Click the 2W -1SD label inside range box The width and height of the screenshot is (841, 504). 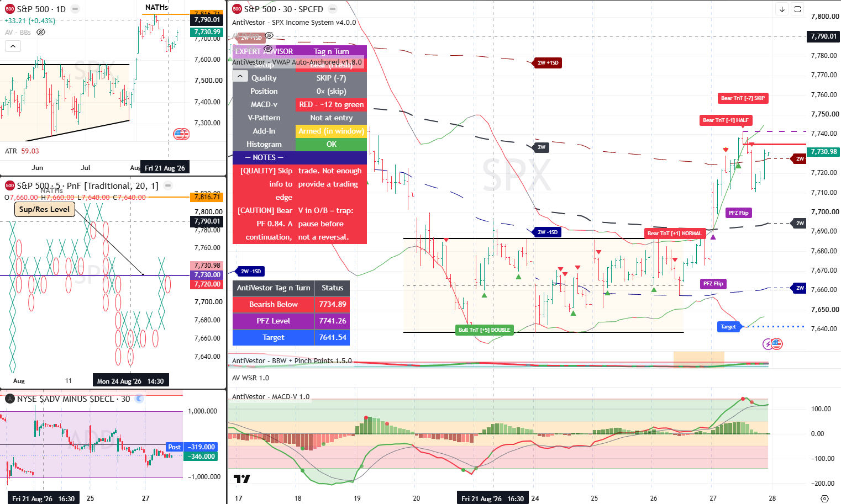548,232
